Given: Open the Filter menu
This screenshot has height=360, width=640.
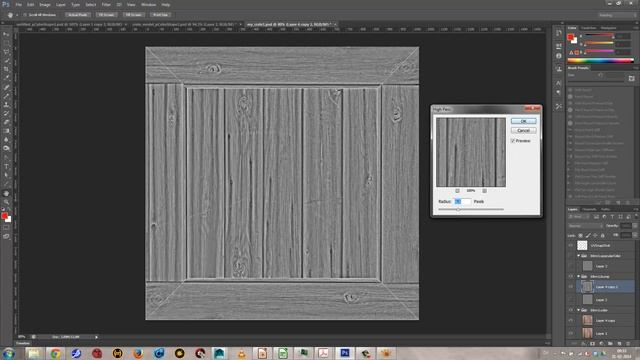Looking at the screenshot, I should coord(106,4).
